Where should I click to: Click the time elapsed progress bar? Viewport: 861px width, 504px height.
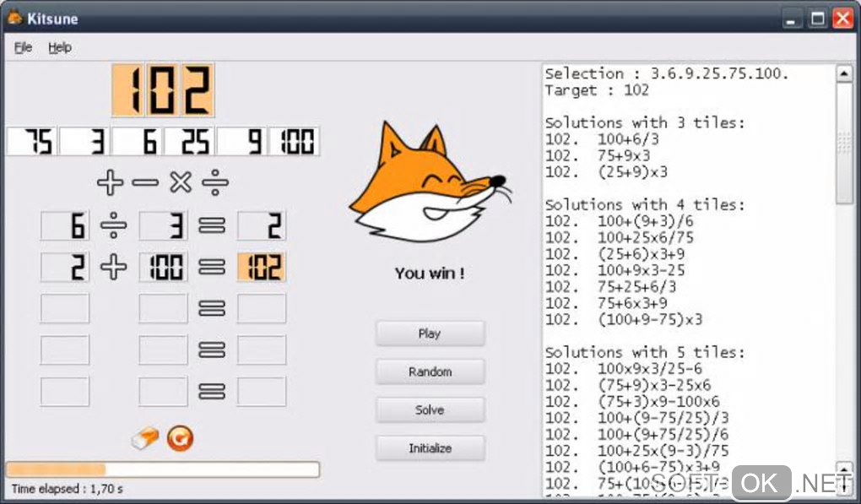(163, 469)
